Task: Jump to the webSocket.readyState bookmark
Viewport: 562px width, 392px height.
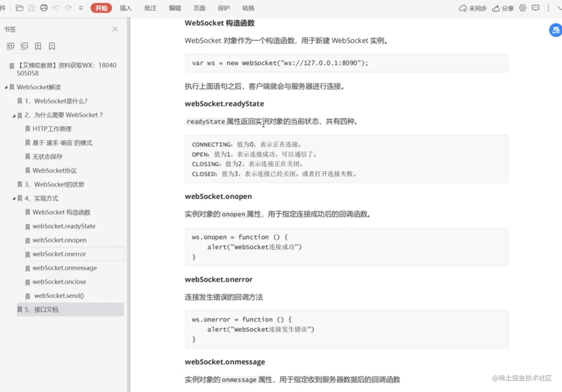Action: 64,226
